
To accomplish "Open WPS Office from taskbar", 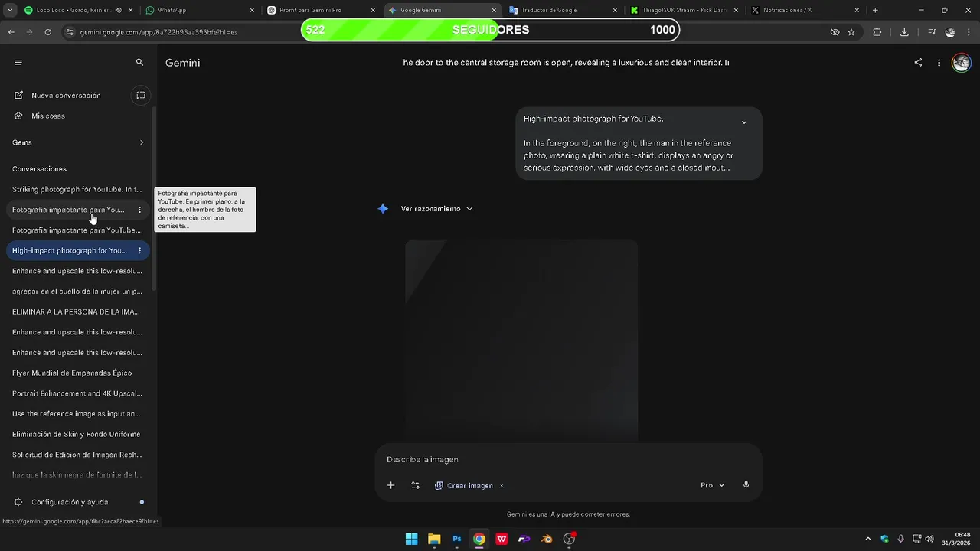I will pyautogui.click(x=501, y=540).
